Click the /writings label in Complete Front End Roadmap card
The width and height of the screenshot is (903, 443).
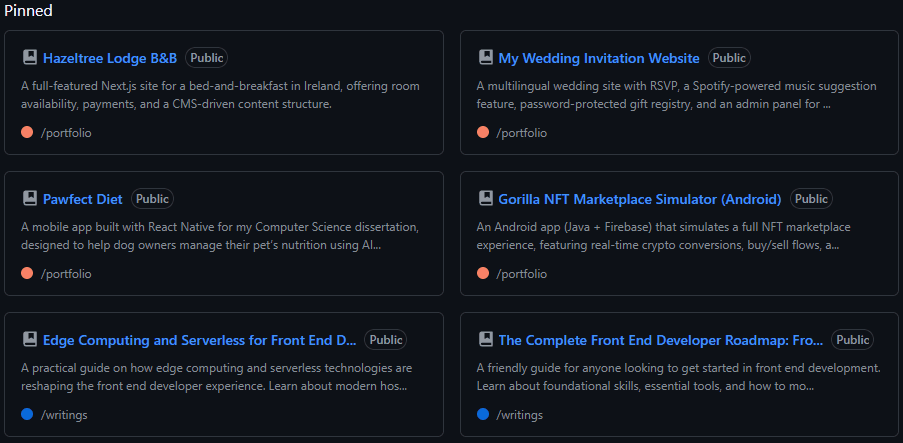[x=519, y=414]
